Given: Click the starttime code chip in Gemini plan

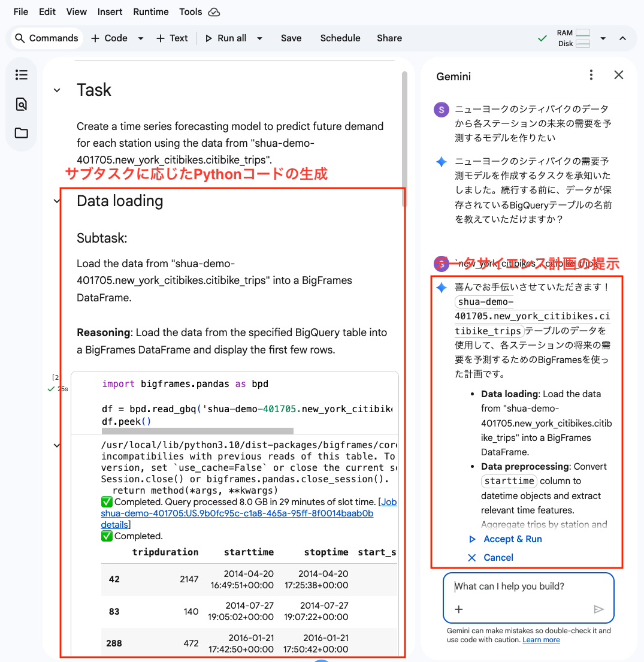Looking at the screenshot, I should (x=509, y=481).
